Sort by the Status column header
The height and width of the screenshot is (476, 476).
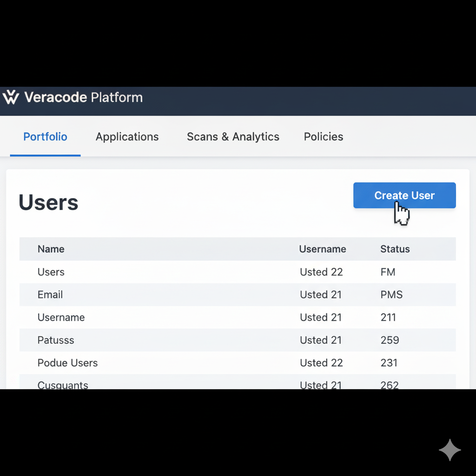(x=395, y=249)
